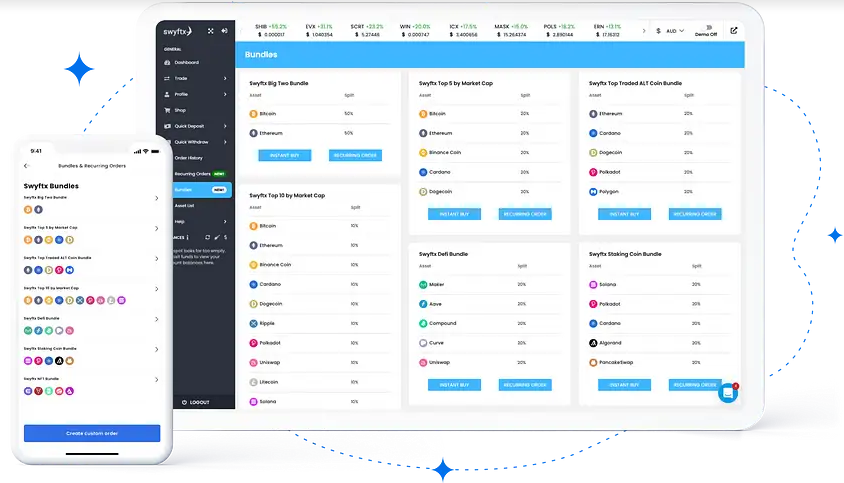Toggle the Demo Off switch

pos(709,27)
